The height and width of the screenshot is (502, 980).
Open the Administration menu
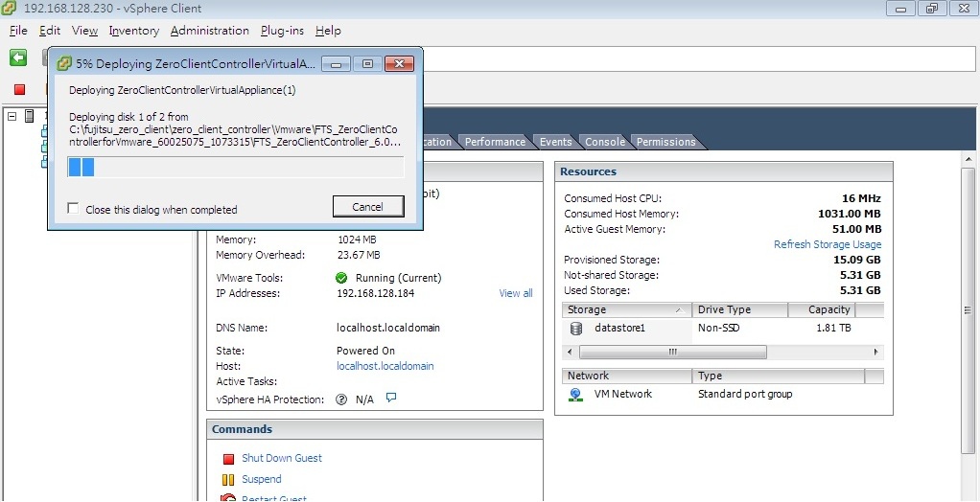(x=209, y=31)
